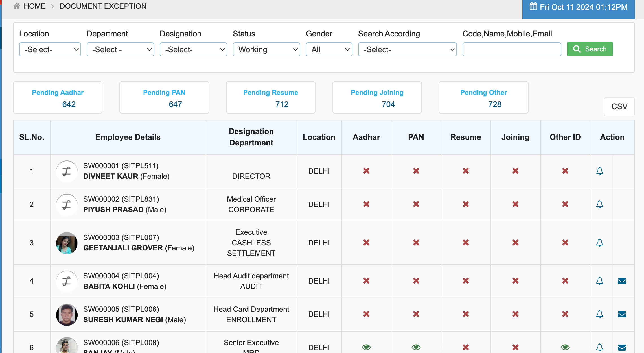Send mail to Suresh Kumar Negi
644x353 pixels.
pyautogui.click(x=622, y=314)
